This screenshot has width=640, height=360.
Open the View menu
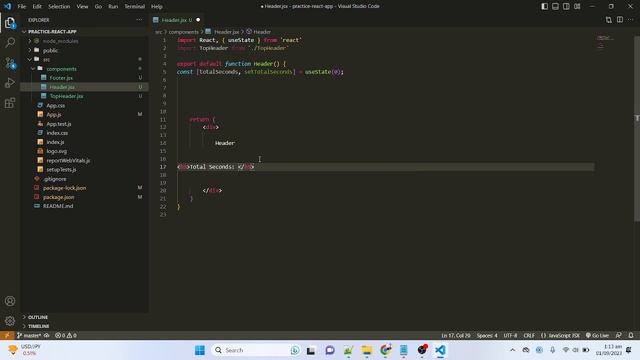[82, 7]
